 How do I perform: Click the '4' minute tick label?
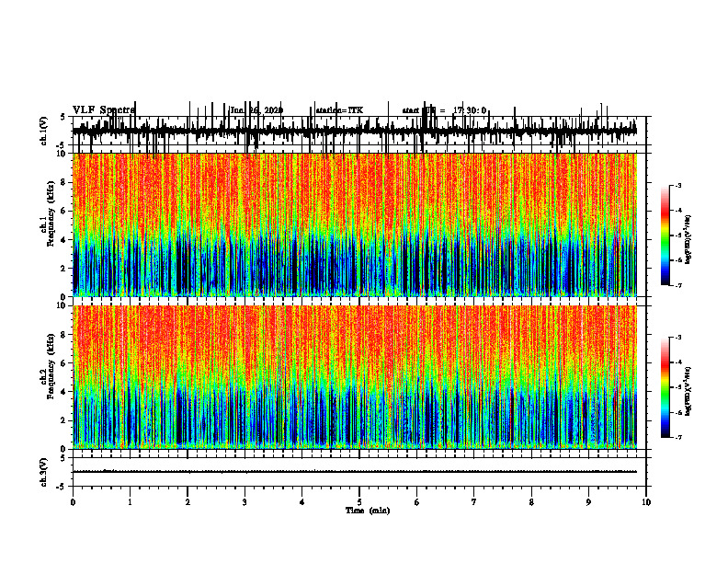pos(302,502)
